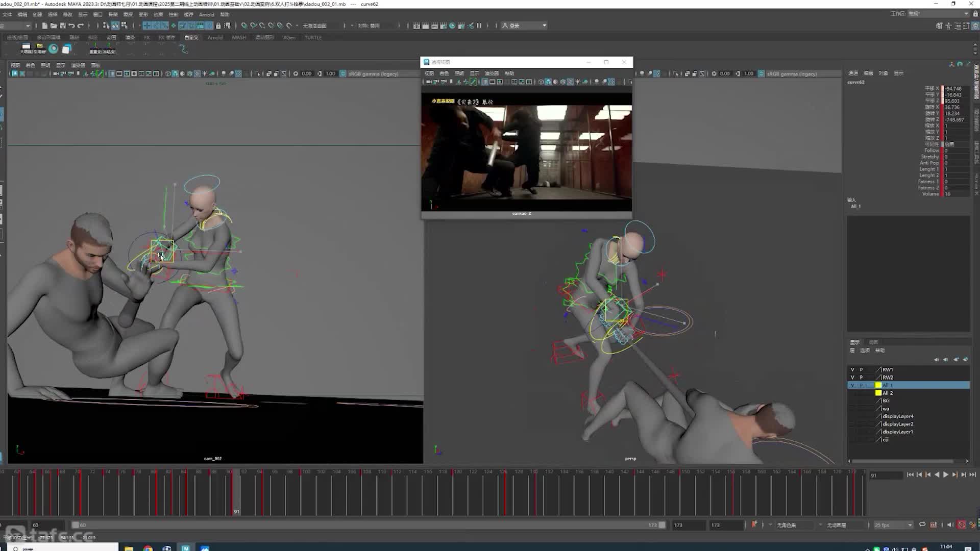Click the gamma icon in left viewport toolbar
The width and height of the screenshot is (980, 551).
[x=320, y=74]
